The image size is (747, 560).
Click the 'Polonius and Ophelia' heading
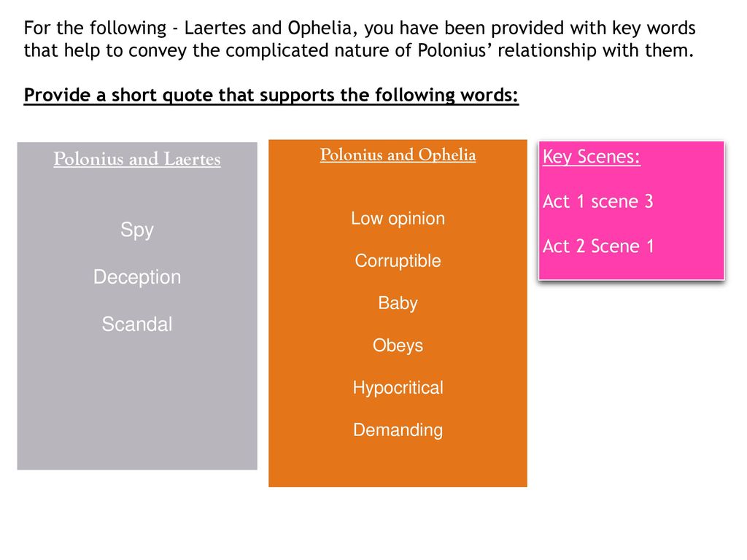(x=398, y=155)
